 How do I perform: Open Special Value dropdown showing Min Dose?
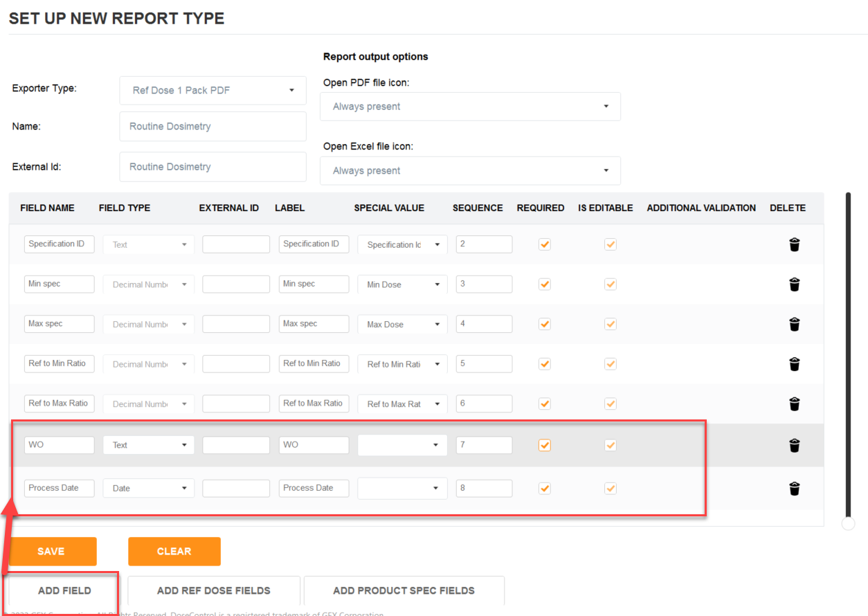pyautogui.click(x=402, y=284)
